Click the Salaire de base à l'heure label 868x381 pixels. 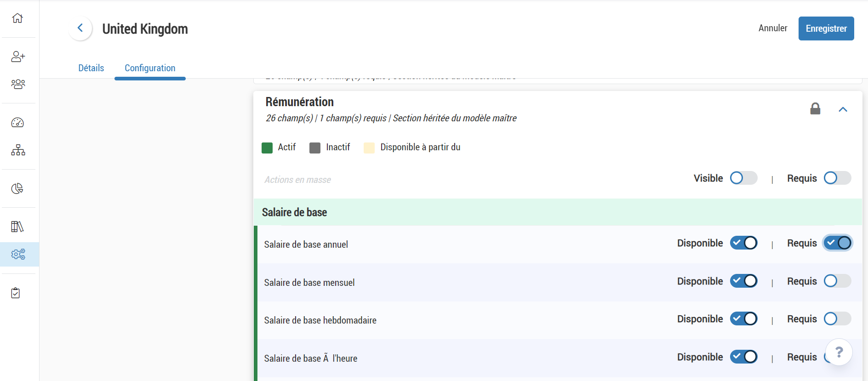(x=310, y=358)
